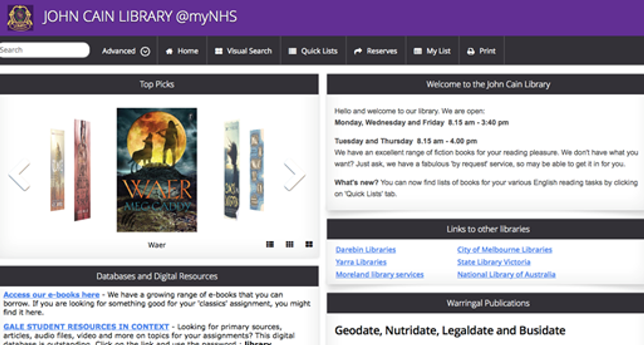644x345 pixels.
Task: Open the Reserves tab
Action: click(x=376, y=51)
